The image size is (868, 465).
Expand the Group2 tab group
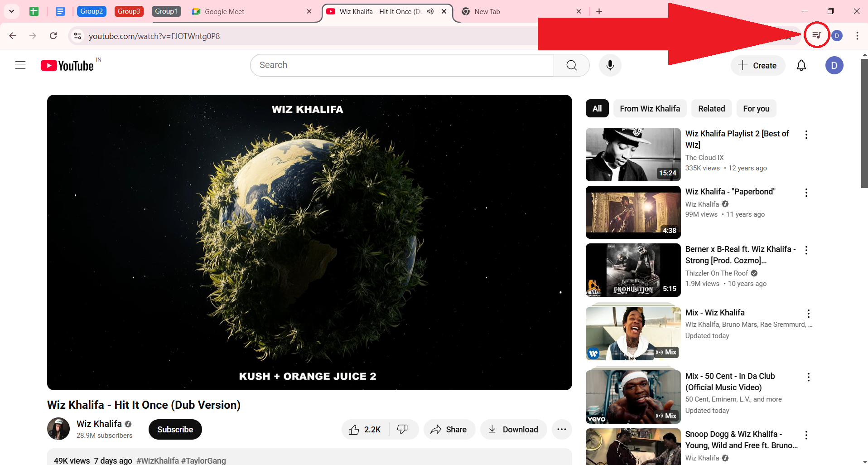pos(92,11)
